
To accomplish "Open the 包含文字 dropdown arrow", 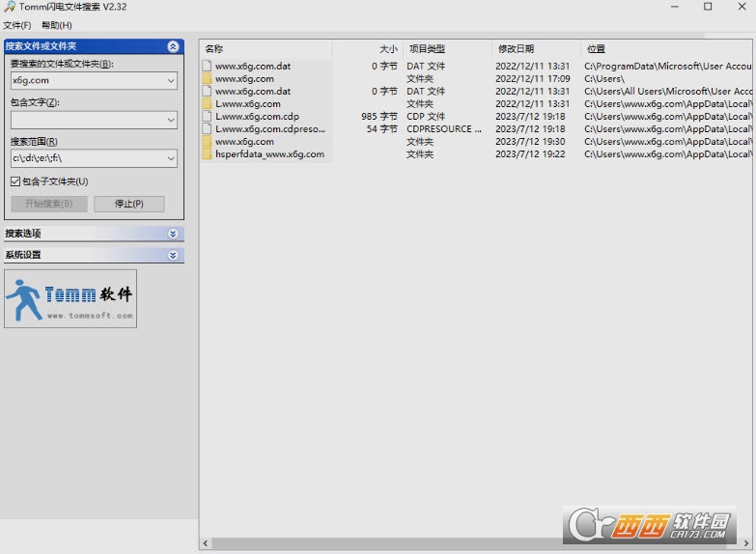I will (x=171, y=120).
